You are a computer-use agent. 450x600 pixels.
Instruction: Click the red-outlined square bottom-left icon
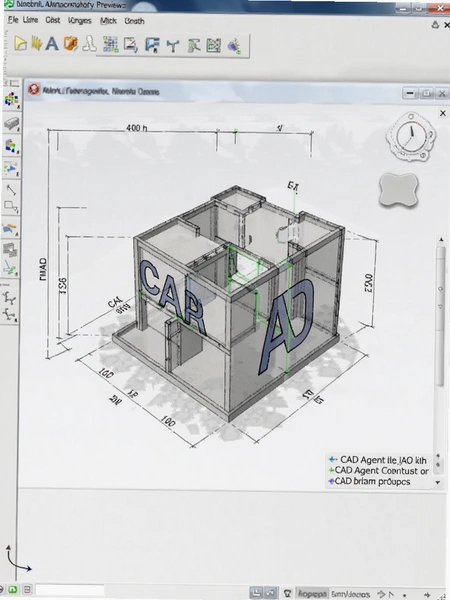(27, 589)
